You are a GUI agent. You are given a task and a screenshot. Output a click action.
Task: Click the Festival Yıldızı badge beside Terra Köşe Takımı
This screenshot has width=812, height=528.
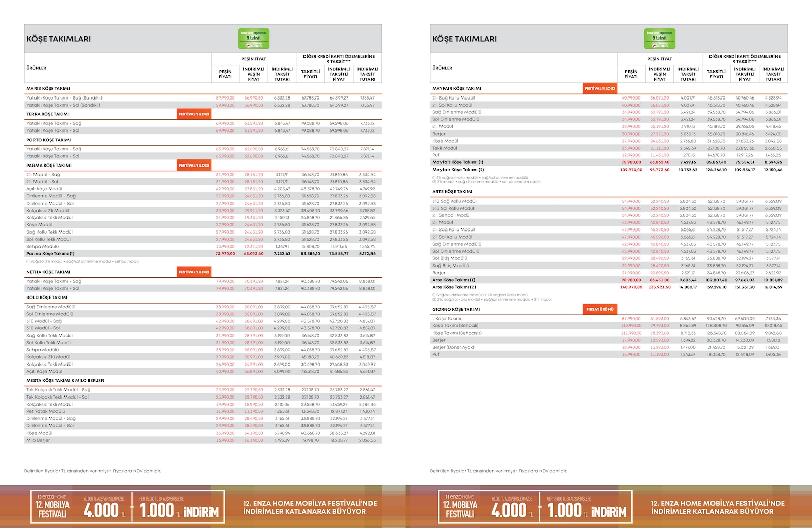tap(194, 114)
